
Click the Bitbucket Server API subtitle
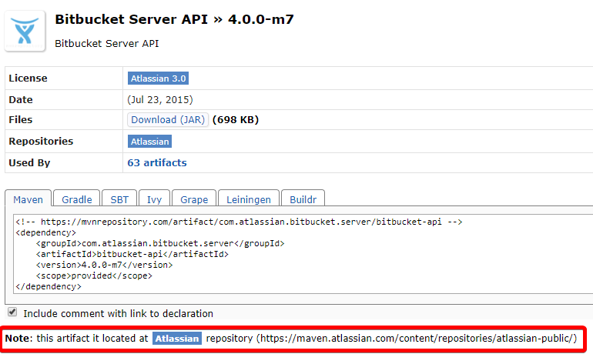tap(106, 43)
